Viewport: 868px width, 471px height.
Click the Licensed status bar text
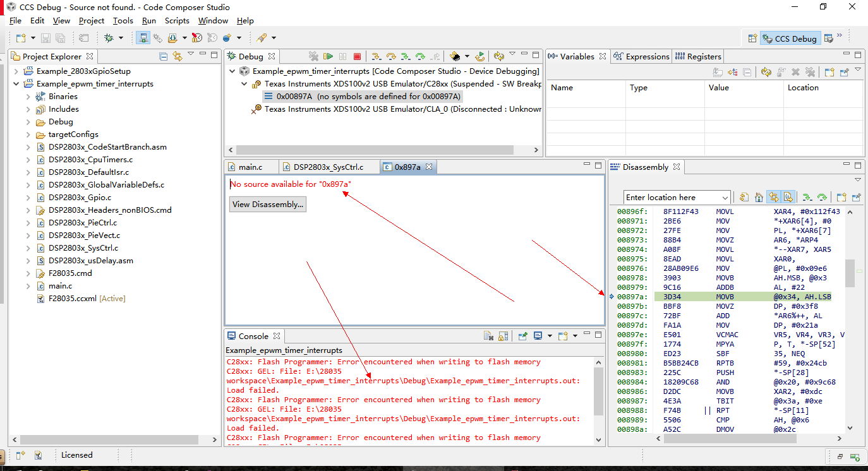(77, 455)
